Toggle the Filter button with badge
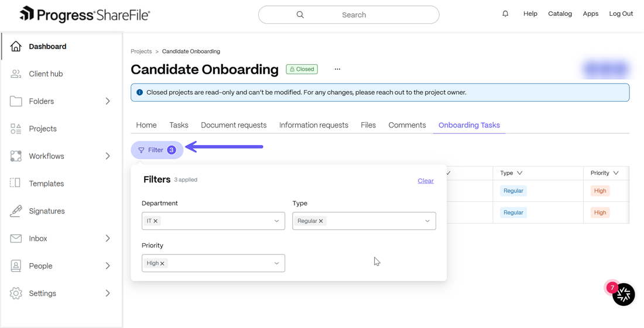Image resolution: width=644 pixels, height=328 pixels. coord(157,150)
